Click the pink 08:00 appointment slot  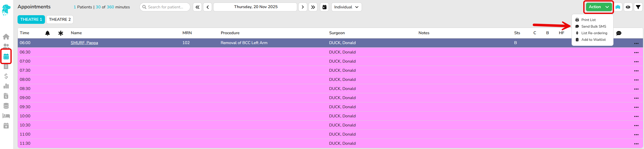pyautogui.click(x=178, y=80)
